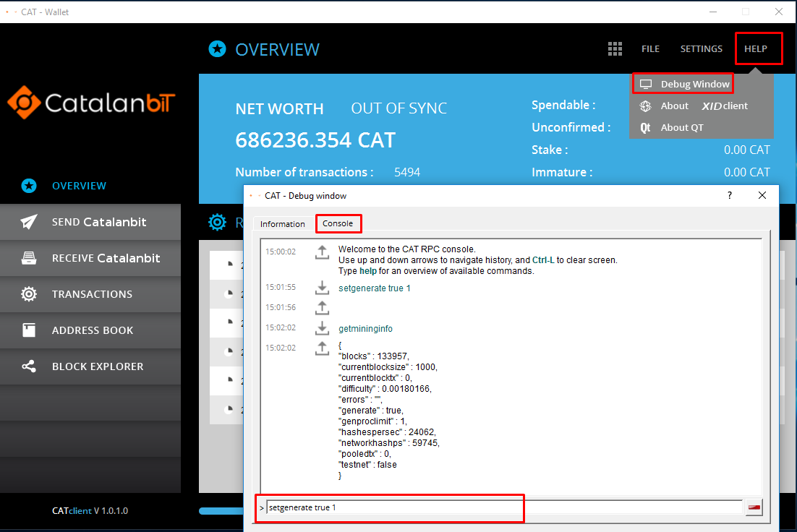This screenshot has width=797, height=532.
Task: Click the Catalanbit logo
Action: [92, 103]
